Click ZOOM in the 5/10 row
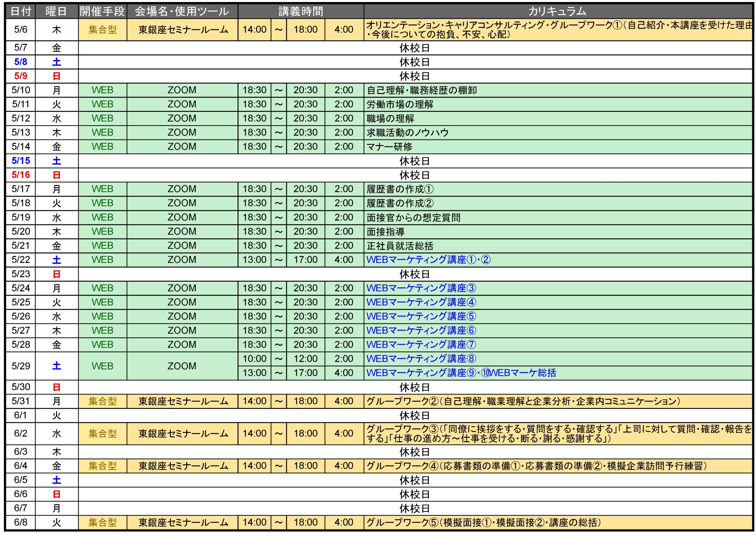756x536 pixels. 182,90
